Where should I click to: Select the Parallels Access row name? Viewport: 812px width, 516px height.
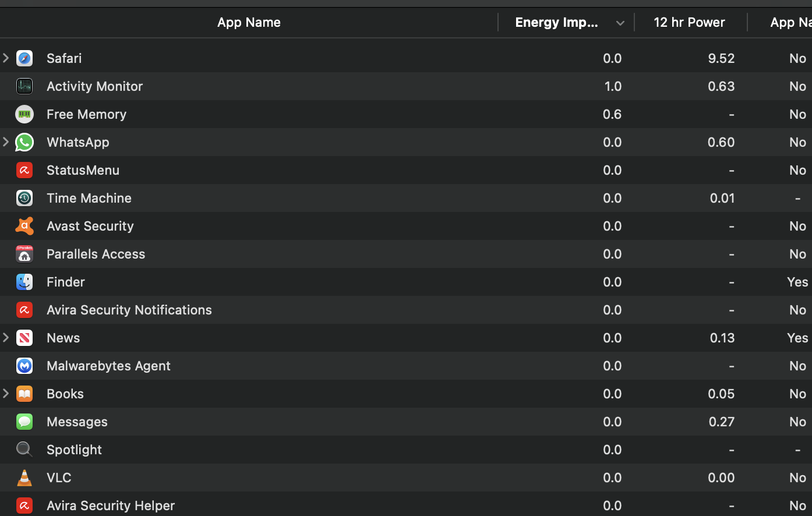(96, 254)
